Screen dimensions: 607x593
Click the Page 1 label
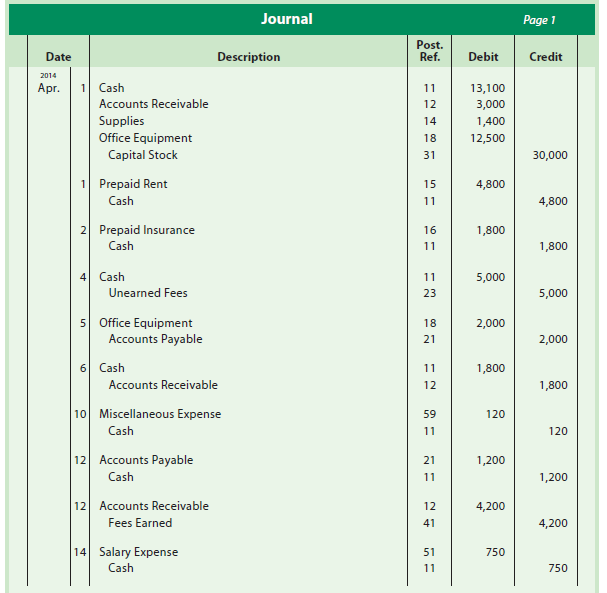coord(539,20)
